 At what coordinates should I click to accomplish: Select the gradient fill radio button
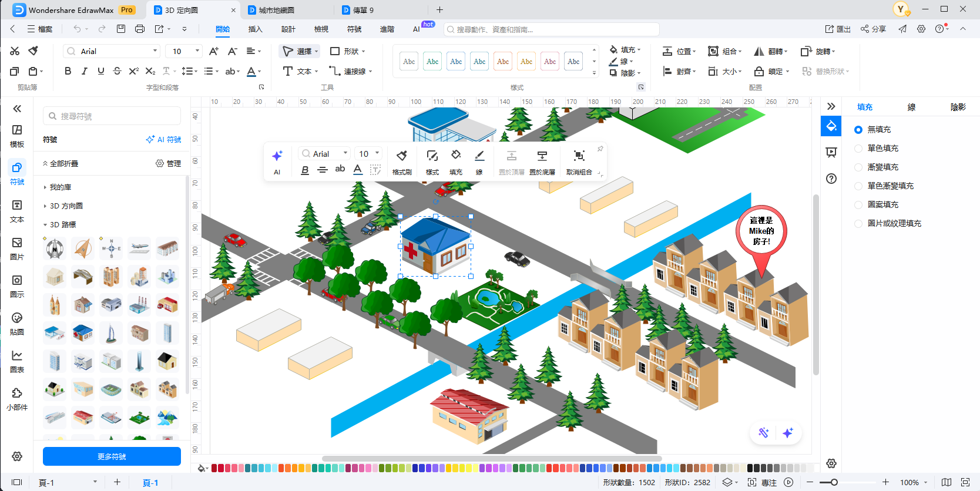pyautogui.click(x=858, y=167)
